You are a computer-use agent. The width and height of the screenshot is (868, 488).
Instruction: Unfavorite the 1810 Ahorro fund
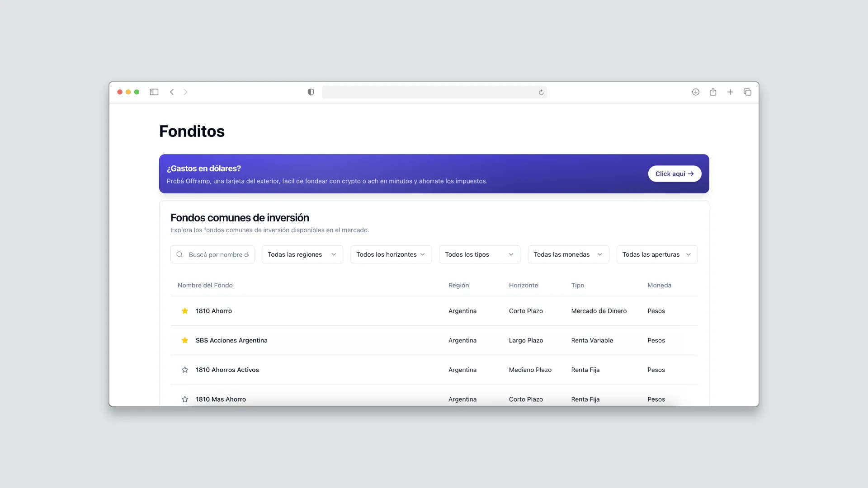(184, 311)
